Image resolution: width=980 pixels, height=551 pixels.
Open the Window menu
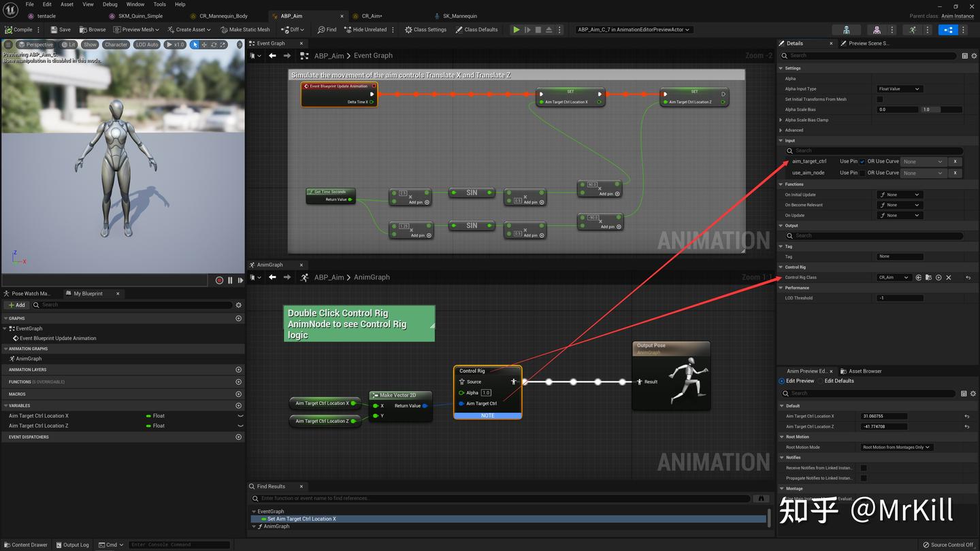click(135, 4)
